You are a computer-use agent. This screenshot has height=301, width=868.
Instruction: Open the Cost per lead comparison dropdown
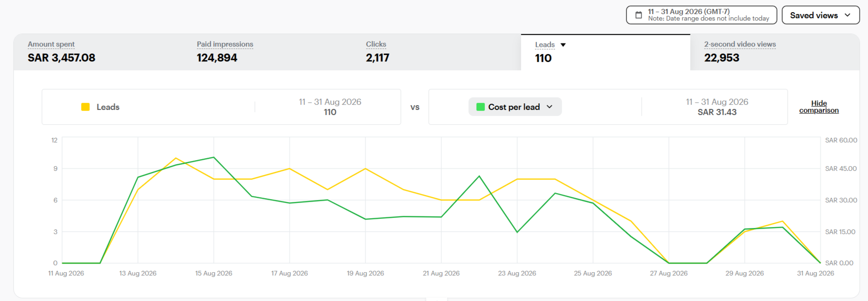coord(515,107)
